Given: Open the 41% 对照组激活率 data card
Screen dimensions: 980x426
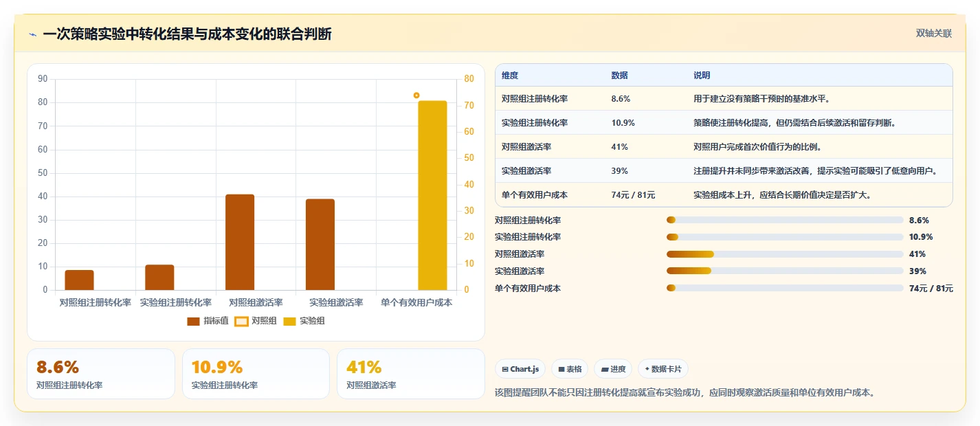Looking at the screenshot, I should 411,374.
